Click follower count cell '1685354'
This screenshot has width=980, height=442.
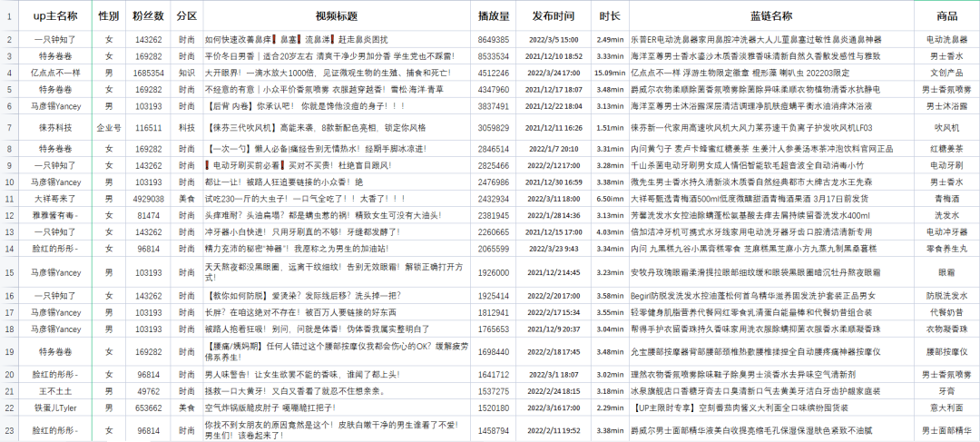pos(148,74)
